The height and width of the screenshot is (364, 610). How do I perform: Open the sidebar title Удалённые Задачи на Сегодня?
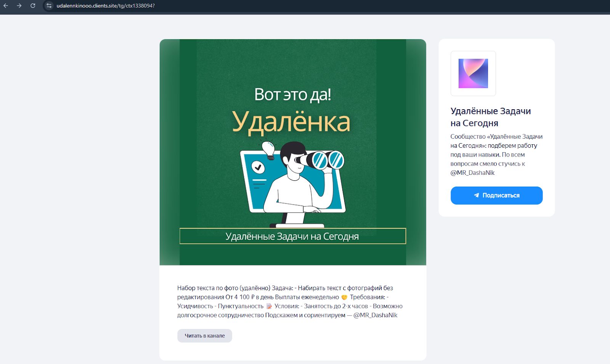click(x=490, y=117)
